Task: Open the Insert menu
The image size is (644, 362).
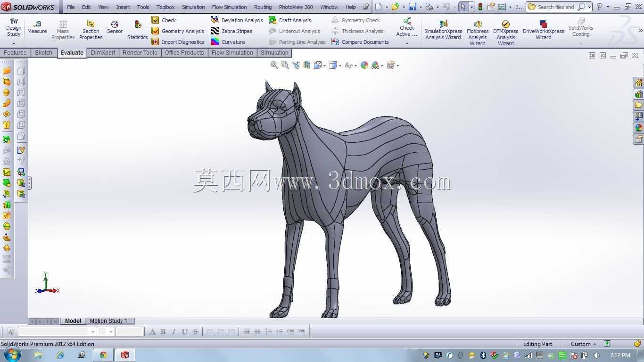Action: coord(123,7)
